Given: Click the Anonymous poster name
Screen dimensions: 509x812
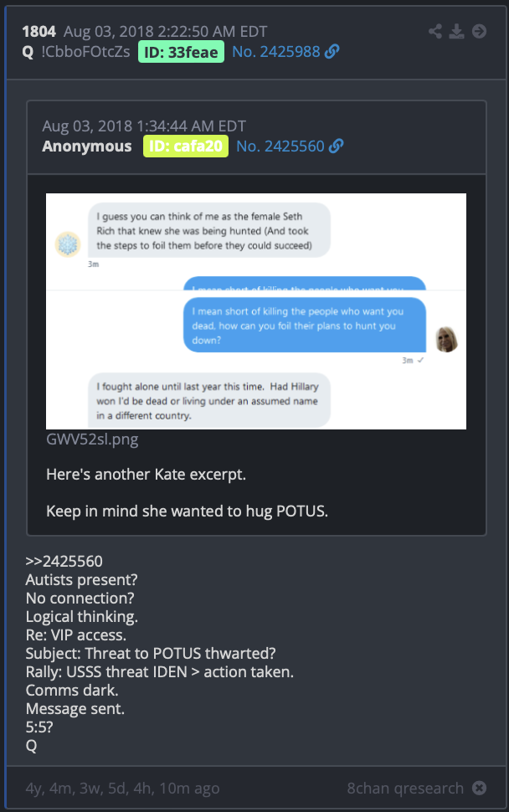Looking at the screenshot, I should tap(87, 146).
